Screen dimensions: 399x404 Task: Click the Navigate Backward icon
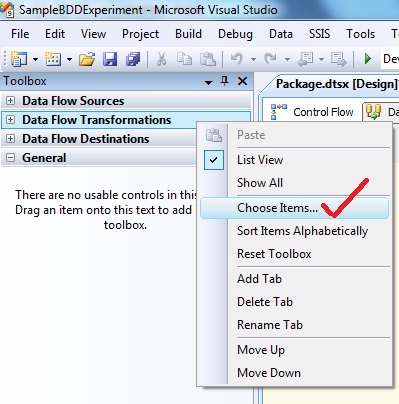point(305,59)
